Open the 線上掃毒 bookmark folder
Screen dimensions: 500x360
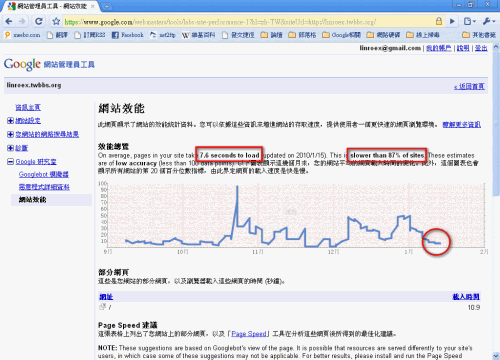423,35
